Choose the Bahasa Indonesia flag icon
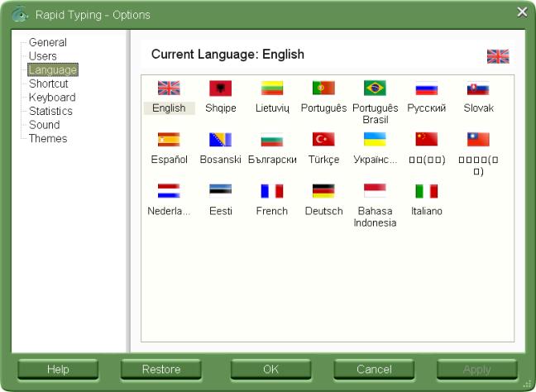 [375, 191]
